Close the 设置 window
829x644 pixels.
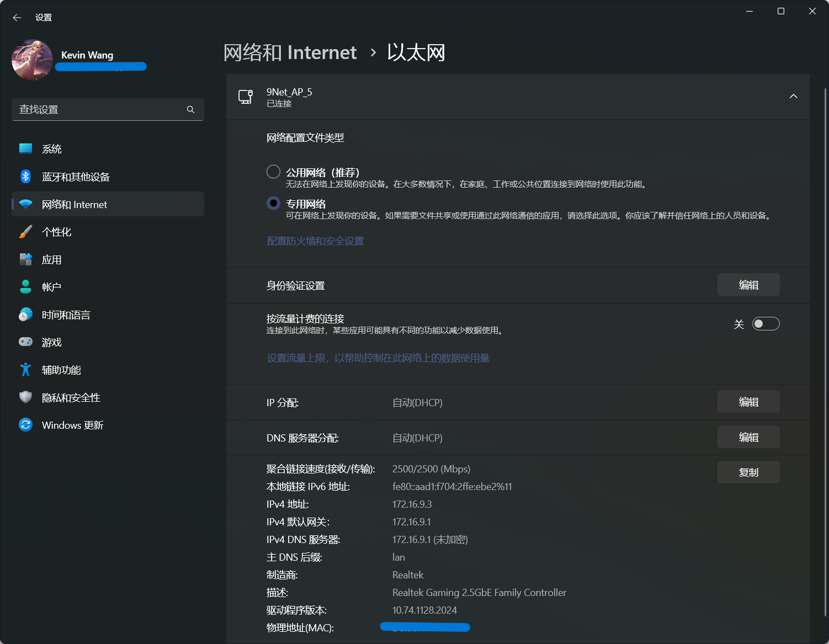pyautogui.click(x=812, y=11)
